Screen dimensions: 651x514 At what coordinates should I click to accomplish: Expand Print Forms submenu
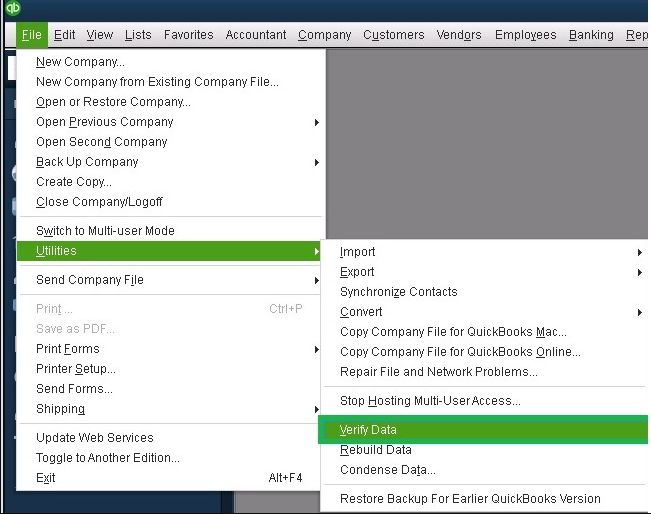point(169,349)
